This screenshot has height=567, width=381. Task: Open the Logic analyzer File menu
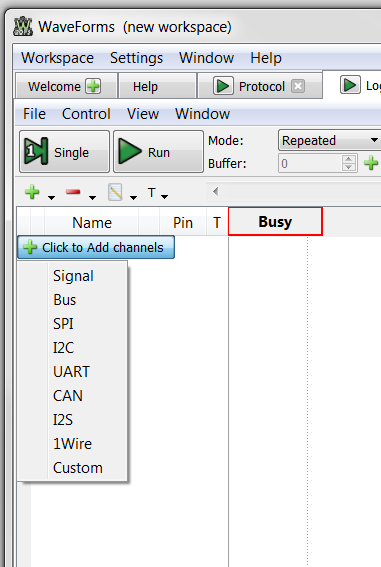pos(34,114)
